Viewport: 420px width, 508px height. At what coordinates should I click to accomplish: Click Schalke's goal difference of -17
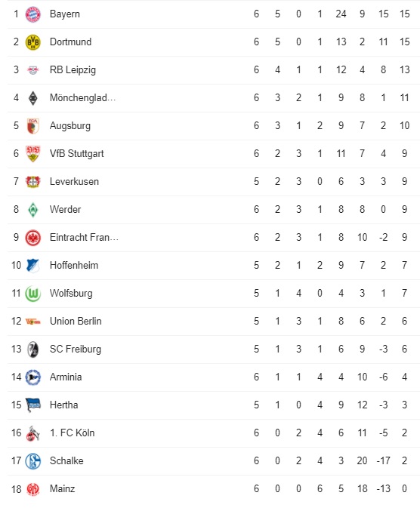tap(383, 460)
